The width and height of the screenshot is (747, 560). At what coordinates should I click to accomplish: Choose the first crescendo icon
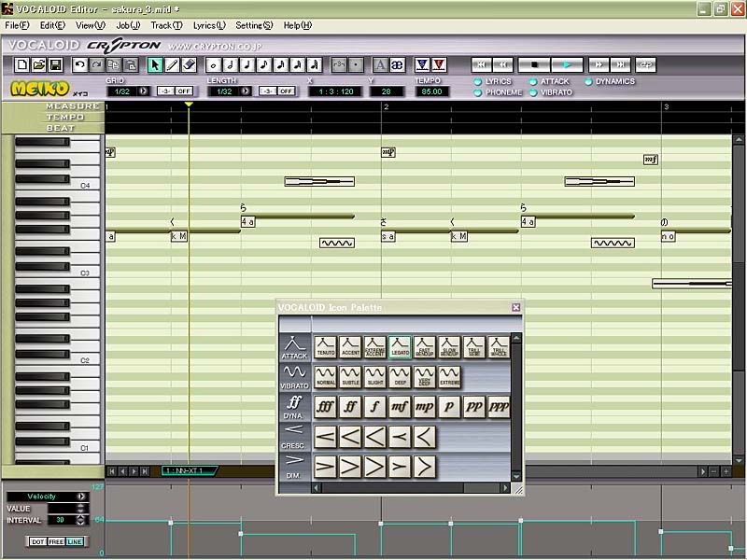click(x=326, y=437)
